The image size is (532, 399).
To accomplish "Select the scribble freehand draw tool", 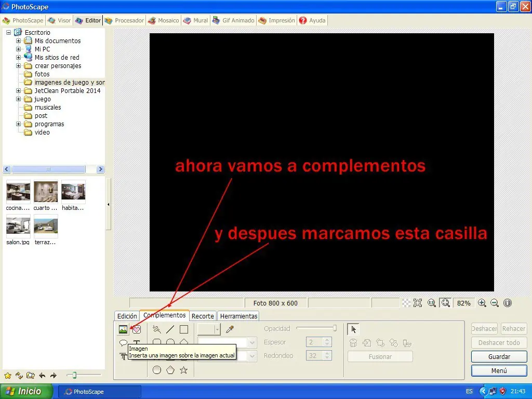I will [156, 329].
